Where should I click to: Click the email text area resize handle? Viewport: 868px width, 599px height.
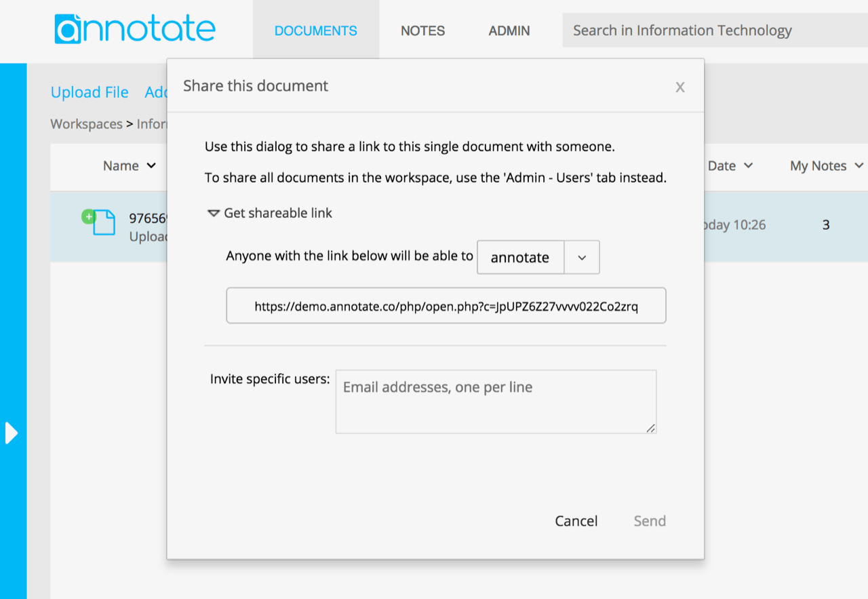click(651, 428)
